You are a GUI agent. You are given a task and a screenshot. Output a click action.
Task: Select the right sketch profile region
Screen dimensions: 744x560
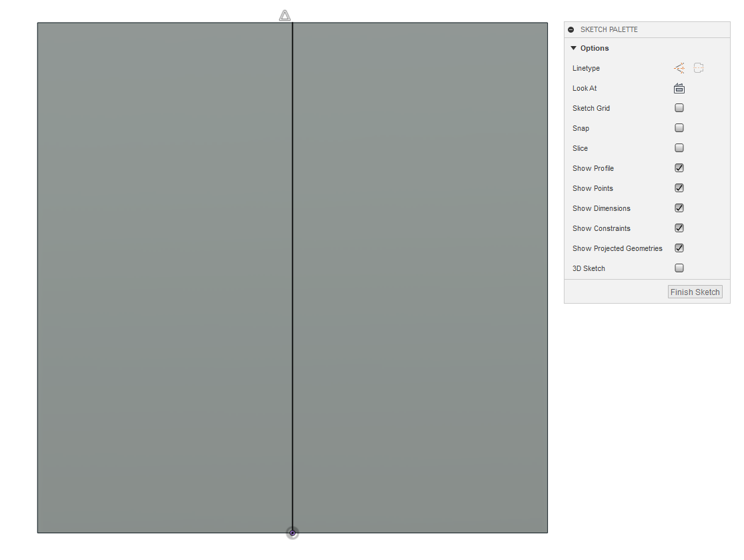click(x=420, y=278)
